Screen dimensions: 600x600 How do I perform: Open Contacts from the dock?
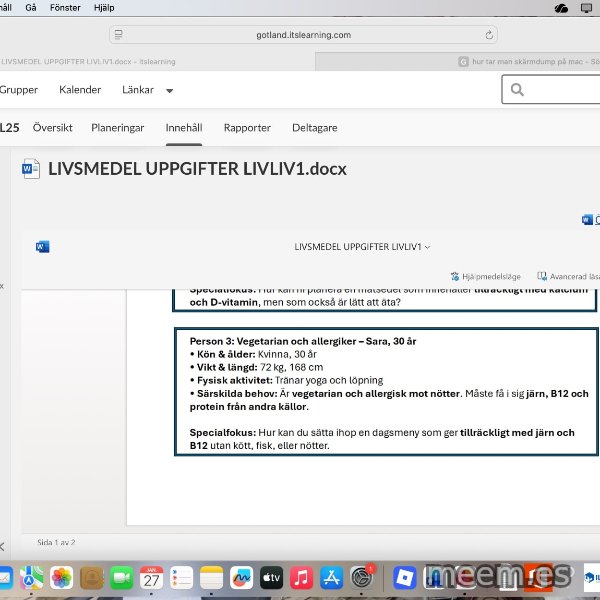[91, 577]
